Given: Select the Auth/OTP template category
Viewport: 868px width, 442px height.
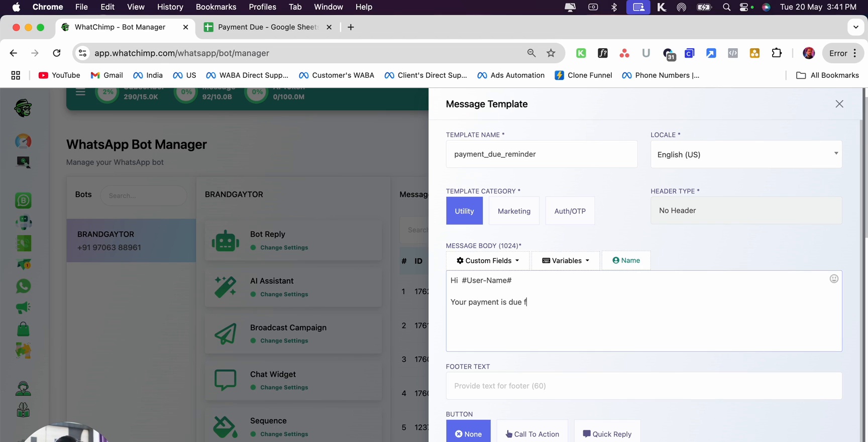Looking at the screenshot, I should tap(570, 211).
